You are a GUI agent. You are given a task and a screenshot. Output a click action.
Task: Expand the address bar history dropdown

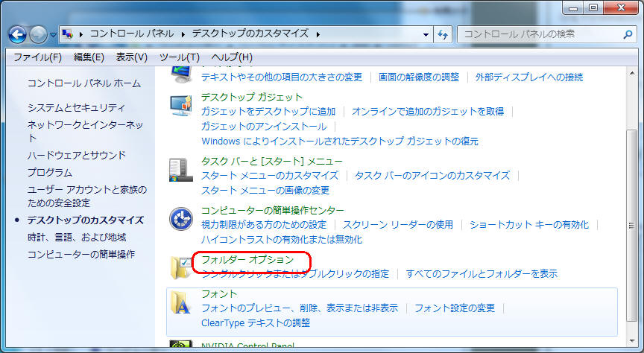426,34
